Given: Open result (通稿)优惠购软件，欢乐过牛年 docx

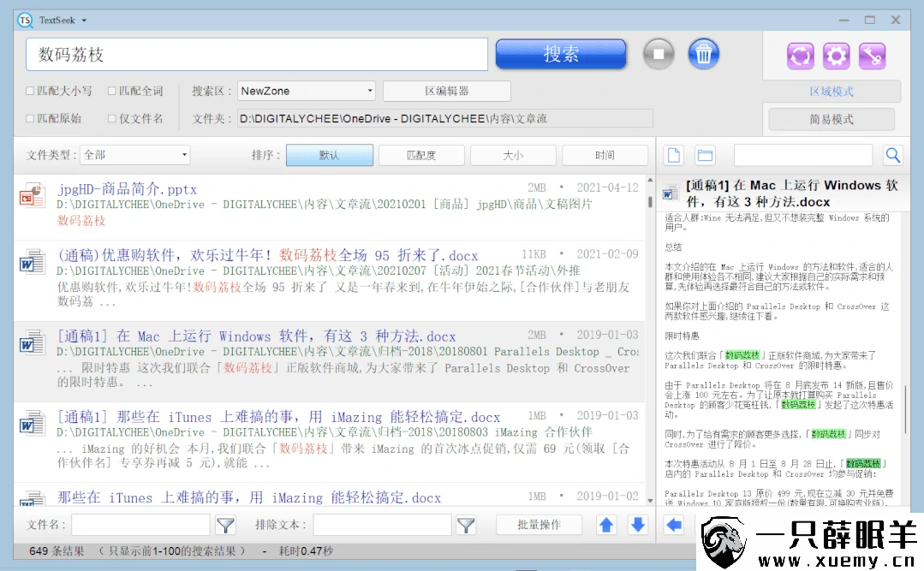Looking at the screenshot, I should click(x=267, y=255).
